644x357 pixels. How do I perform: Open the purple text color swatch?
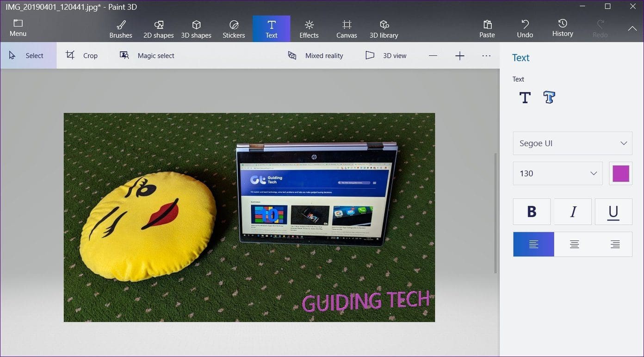point(621,173)
